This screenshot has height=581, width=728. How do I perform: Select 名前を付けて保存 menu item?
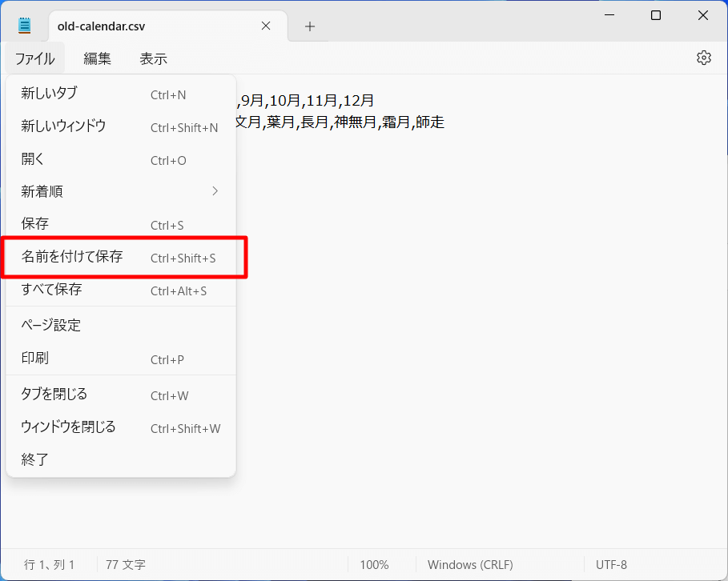click(x=120, y=257)
